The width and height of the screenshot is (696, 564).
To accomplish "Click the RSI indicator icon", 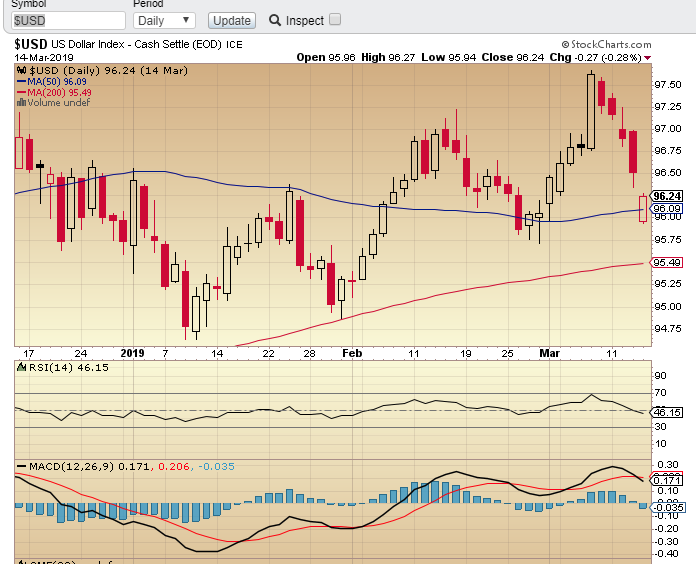I will point(21,367).
